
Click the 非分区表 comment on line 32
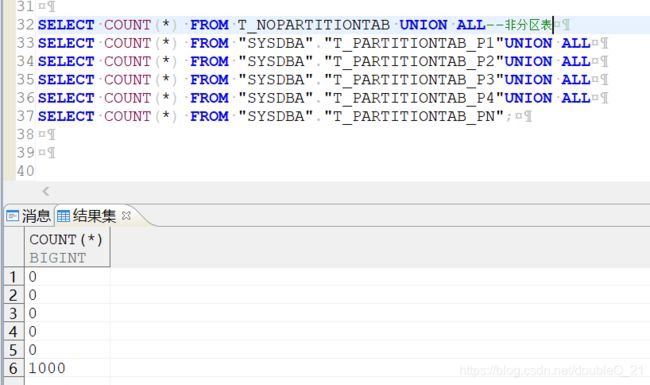pos(529,25)
